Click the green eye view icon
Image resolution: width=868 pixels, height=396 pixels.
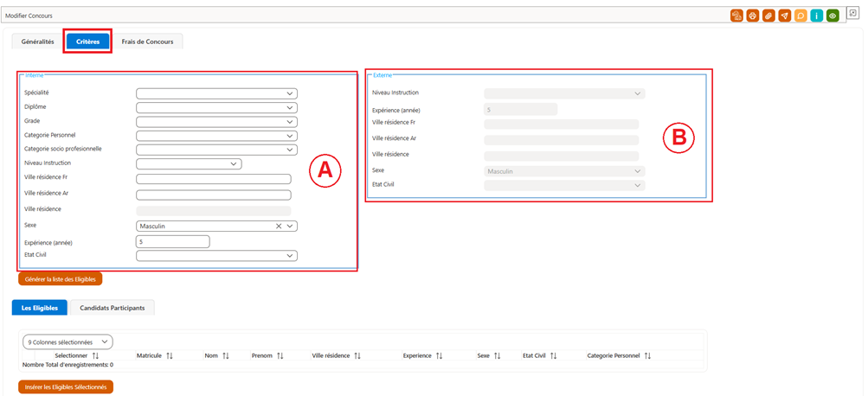[x=833, y=16]
